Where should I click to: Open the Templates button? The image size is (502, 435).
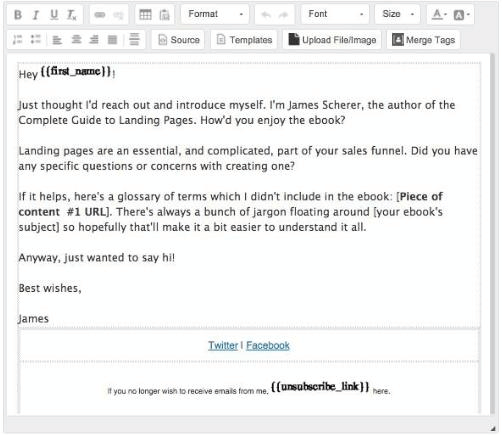click(x=244, y=40)
